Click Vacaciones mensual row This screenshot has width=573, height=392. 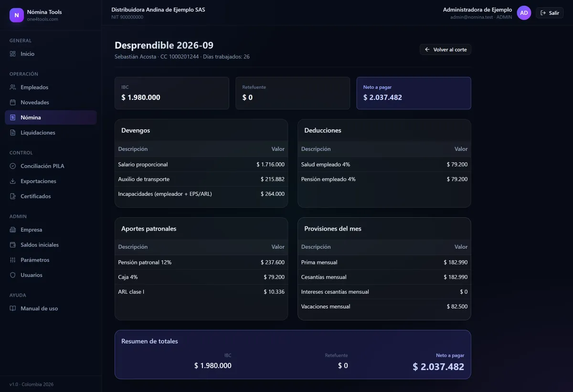click(384, 307)
